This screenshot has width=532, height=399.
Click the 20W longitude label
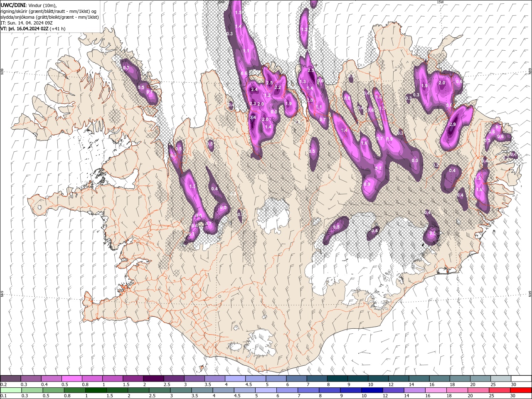click(x=221, y=2)
